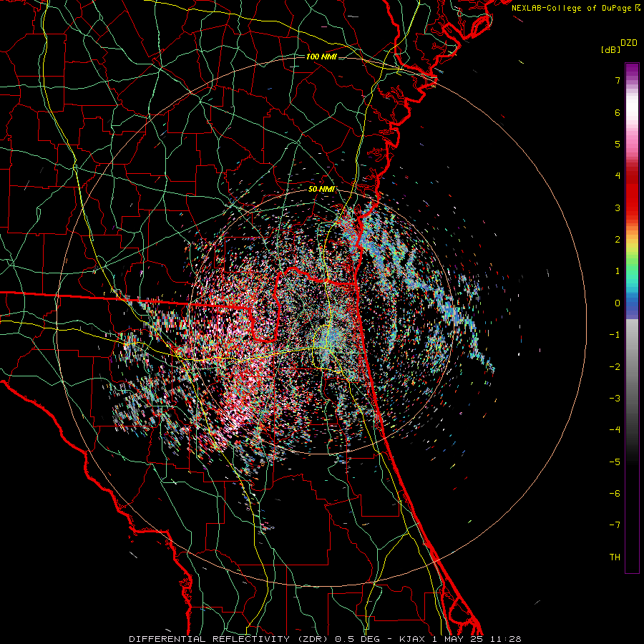Screen dimensions: 644x644
Task: Click the positive '6' color scale value
Action: (x=618, y=112)
